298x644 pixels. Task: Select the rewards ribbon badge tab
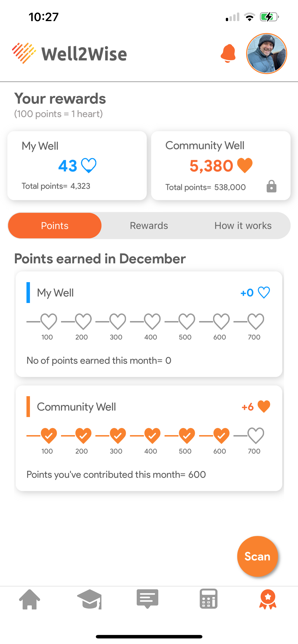coord(267,599)
